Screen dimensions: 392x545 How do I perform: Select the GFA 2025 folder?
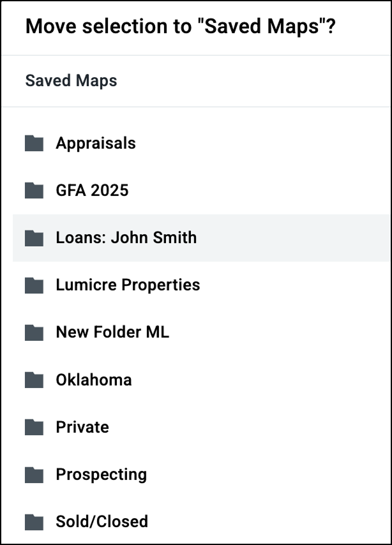(x=92, y=190)
